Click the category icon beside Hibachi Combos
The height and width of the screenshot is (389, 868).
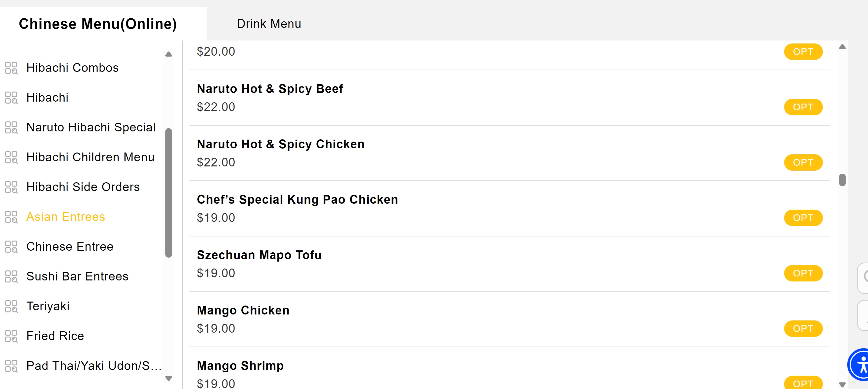(x=11, y=68)
